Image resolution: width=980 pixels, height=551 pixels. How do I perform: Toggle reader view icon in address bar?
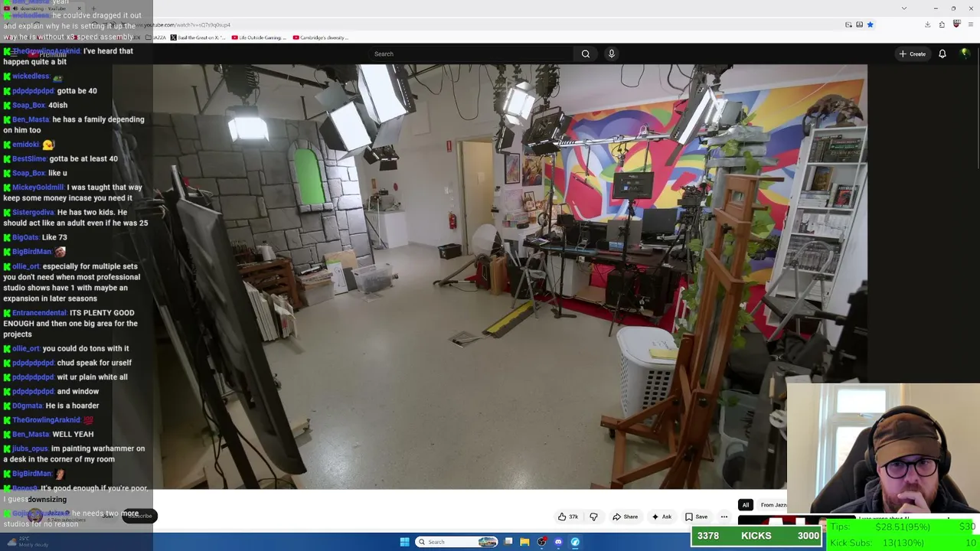859,24
